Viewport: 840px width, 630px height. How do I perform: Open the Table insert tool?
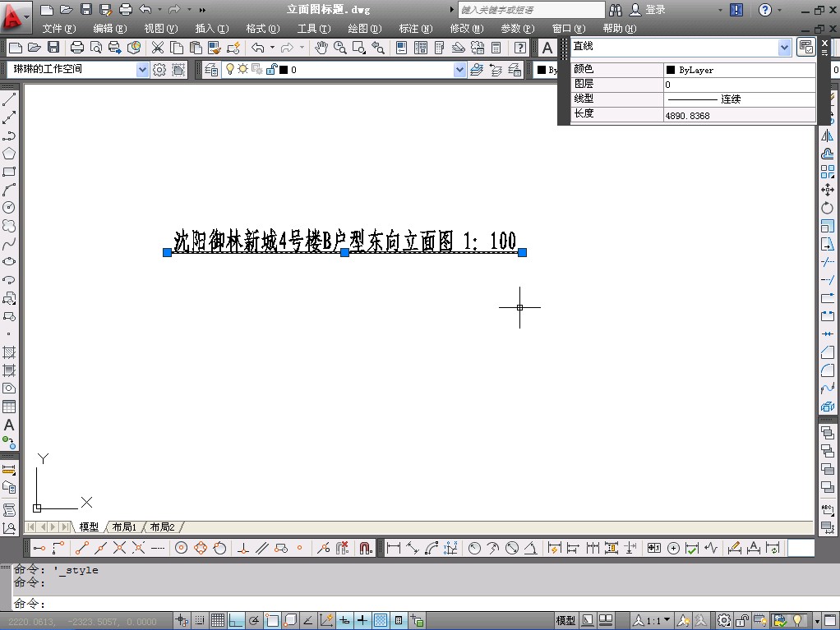9,407
